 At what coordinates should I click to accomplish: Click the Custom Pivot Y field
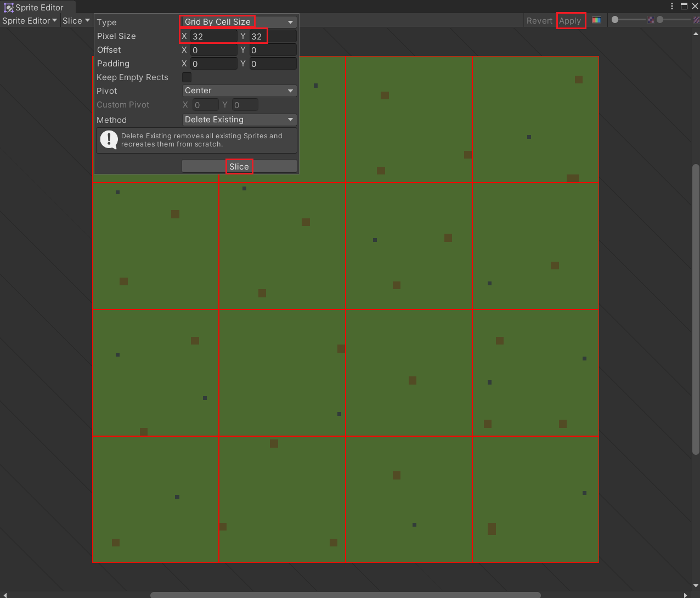[245, 105]
